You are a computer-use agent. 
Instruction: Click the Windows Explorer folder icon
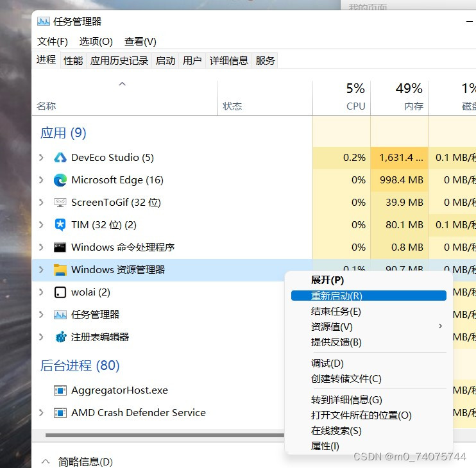coord(60,270)
